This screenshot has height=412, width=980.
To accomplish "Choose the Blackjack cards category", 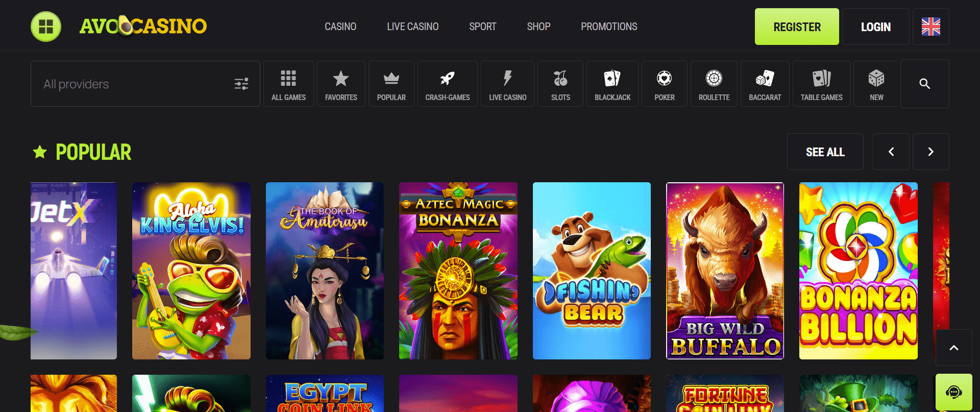I will tap(612, 84).
